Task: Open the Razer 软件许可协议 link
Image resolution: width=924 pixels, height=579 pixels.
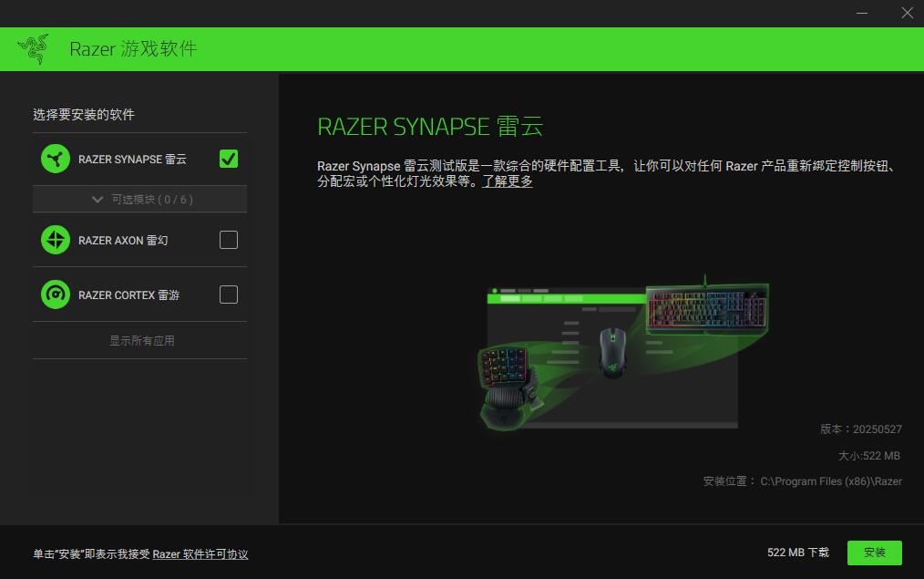Action: [200, 554]
